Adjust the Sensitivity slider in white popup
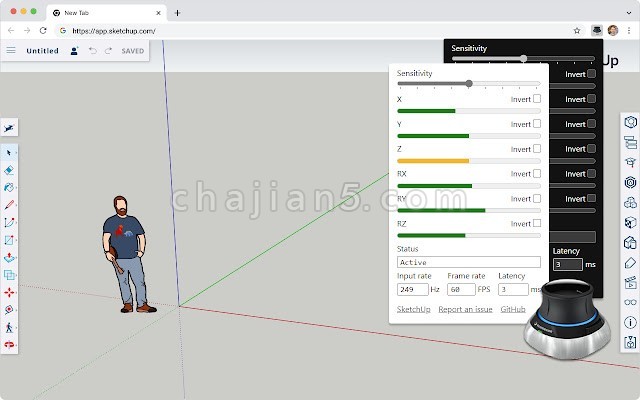This screenshot has height=400, width=640. coord(469,84)
